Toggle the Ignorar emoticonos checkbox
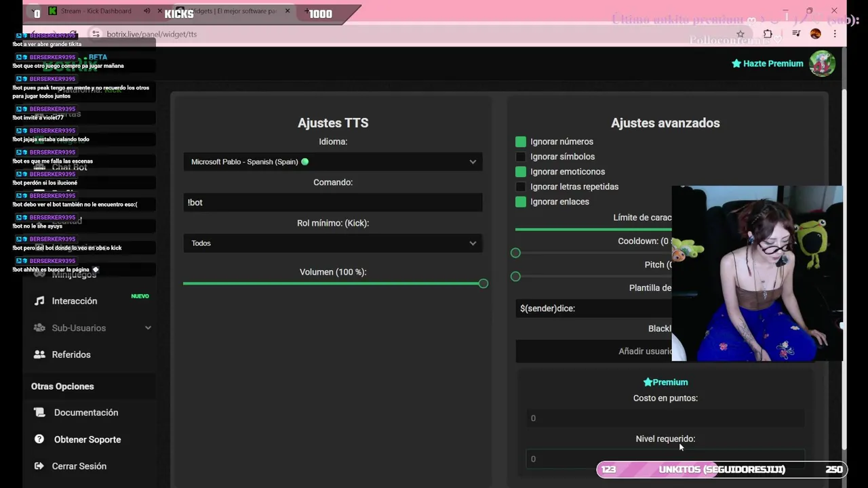 (x=521, y=171)
